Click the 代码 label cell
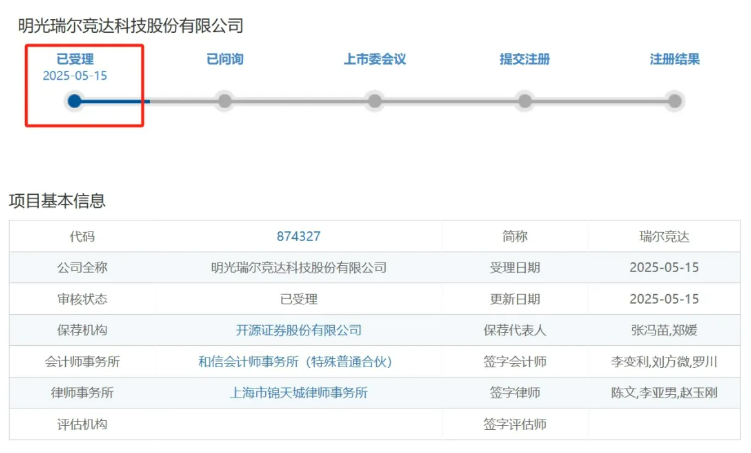Image resolution: width=751 pixels, height=453 pixels. click(82, 237)
